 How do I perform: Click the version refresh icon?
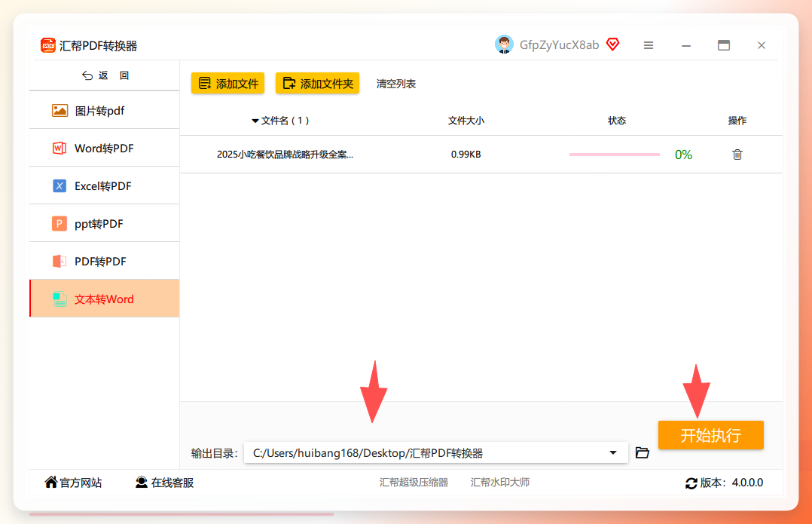point(691,483)
